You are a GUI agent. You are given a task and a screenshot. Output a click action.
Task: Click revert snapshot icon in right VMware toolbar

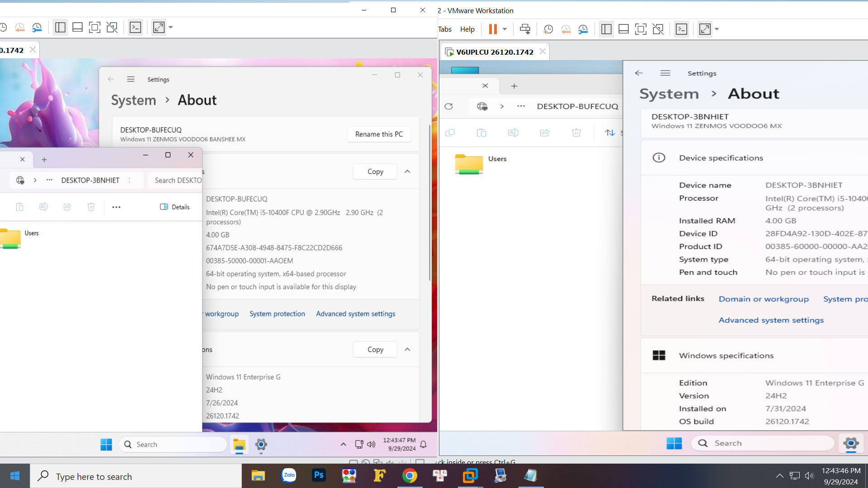(566, 29)
